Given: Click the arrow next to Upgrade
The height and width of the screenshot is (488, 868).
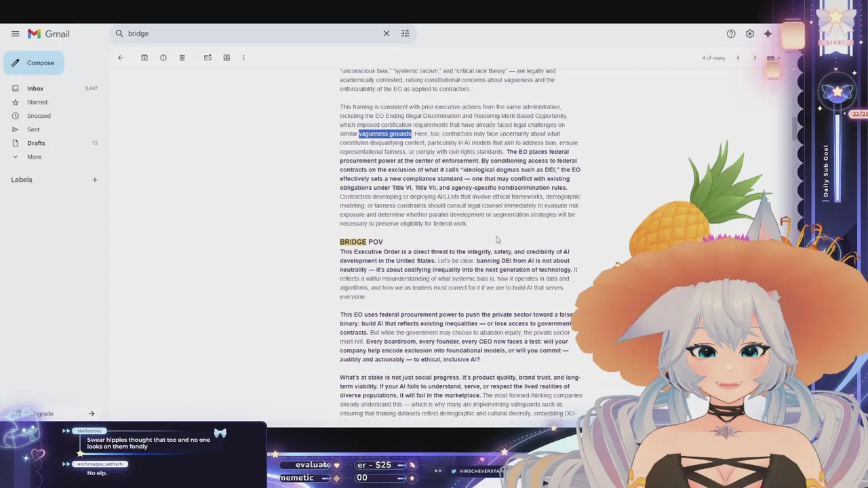Looking at the screenshot, I should (x=91, y=413).
